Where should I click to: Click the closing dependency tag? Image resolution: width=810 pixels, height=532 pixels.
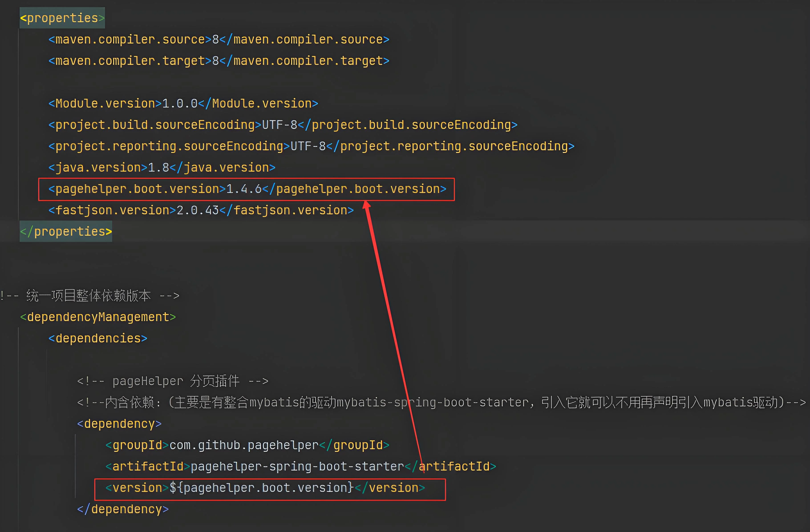pyautogui.click(x=123, y=509)
